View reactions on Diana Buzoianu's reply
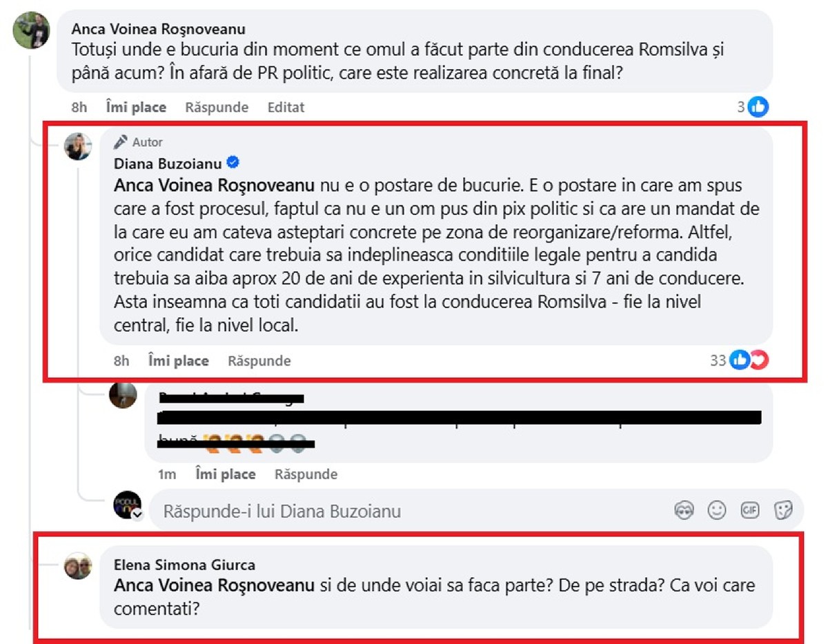 pyautogui.click(x=749, y=360)
